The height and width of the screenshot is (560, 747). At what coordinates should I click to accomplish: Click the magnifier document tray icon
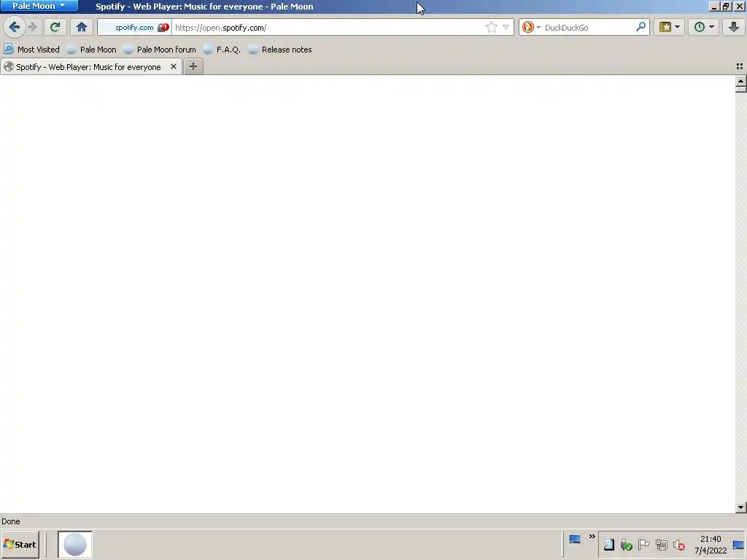click(609, 544)
